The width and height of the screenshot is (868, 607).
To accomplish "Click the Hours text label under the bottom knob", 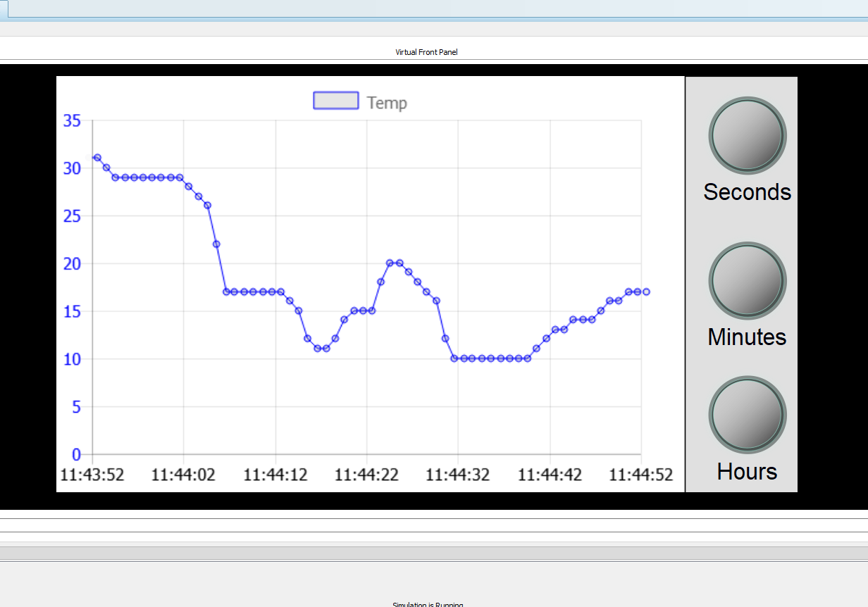I will click(747, 472).
